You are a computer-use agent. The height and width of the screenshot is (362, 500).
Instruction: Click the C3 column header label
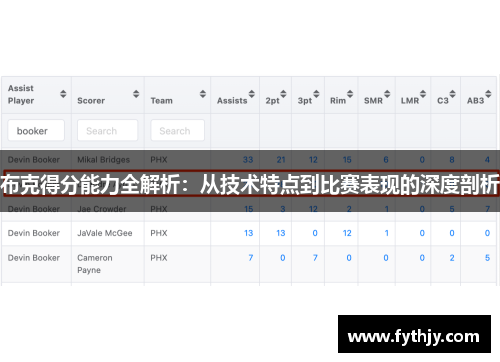(x=443, y=101)
